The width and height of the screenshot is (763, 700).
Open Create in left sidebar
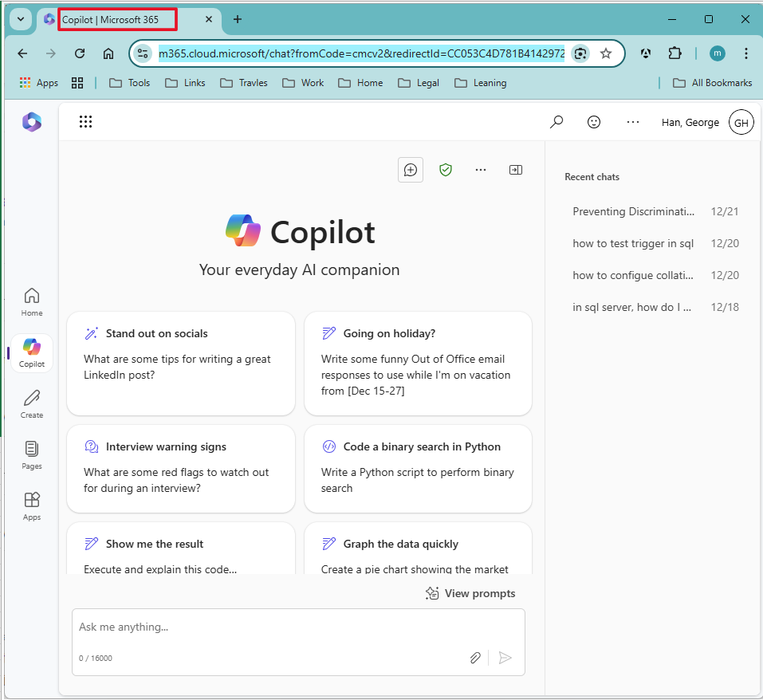click(32, 404)
